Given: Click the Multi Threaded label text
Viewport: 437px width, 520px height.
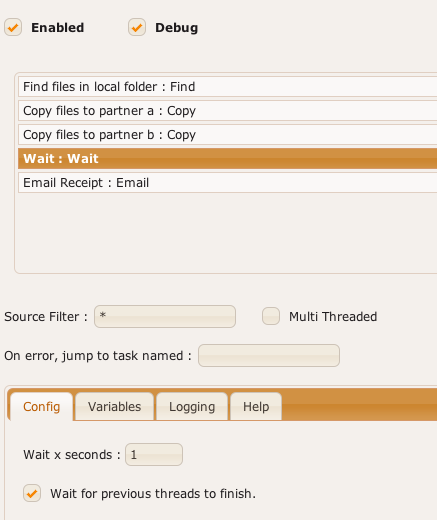Looking at the screenshot, I should [x=333, y=316].
